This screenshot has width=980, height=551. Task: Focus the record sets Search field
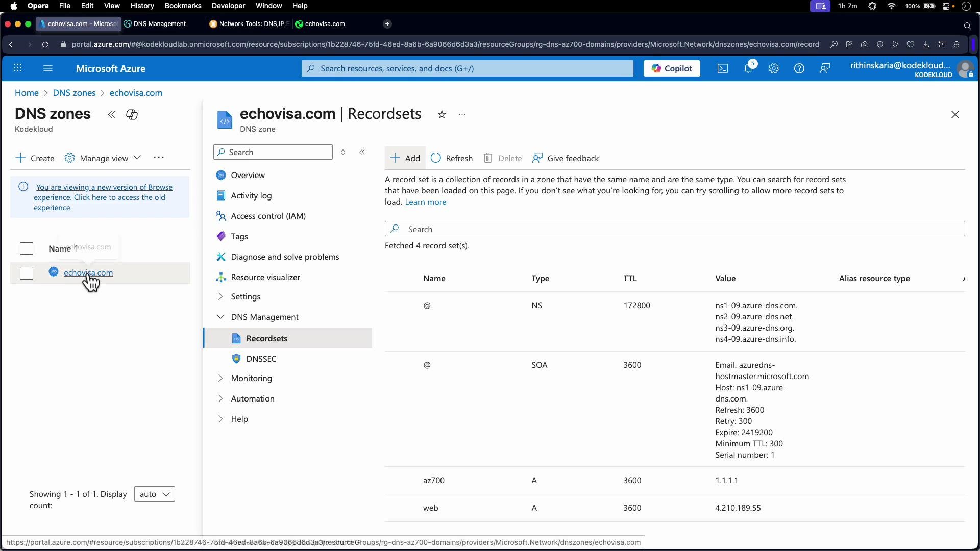tap(675, 229)
